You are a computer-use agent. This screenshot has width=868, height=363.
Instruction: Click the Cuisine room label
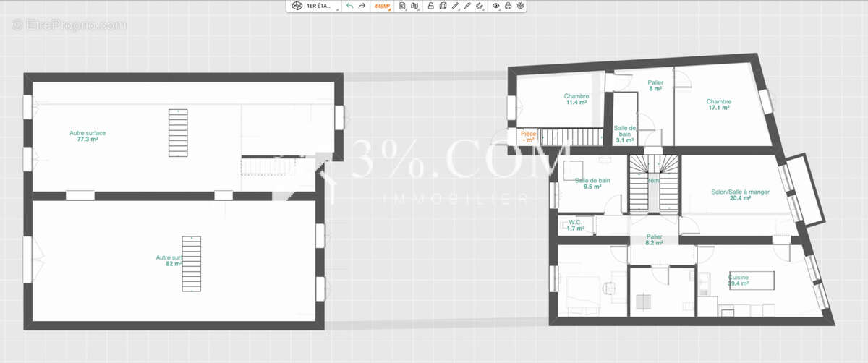point(738,281)
